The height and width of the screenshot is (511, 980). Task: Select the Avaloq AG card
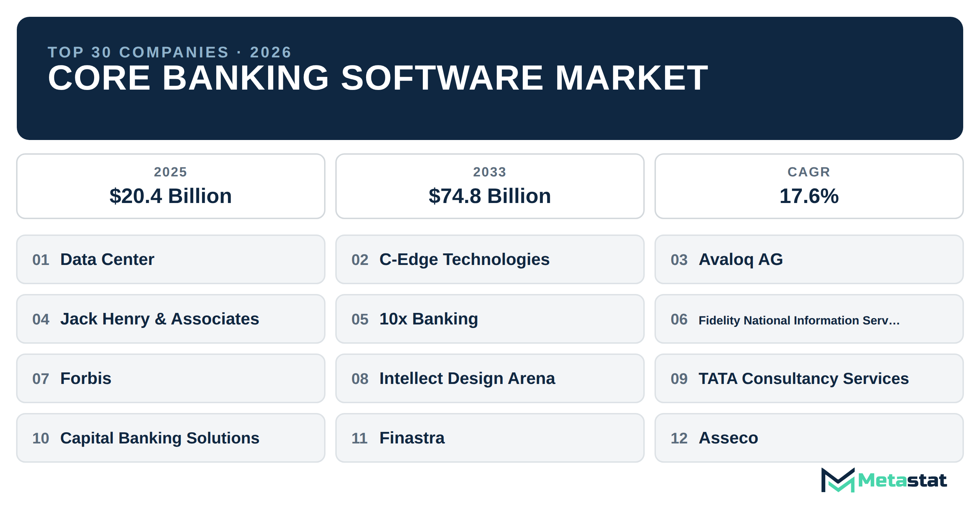[x=809, y=259]
